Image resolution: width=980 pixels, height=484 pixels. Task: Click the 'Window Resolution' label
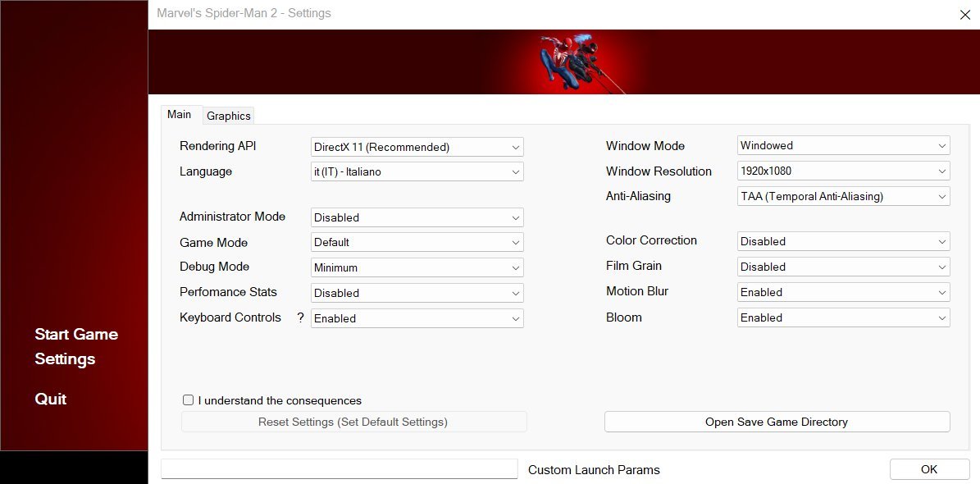659,171
